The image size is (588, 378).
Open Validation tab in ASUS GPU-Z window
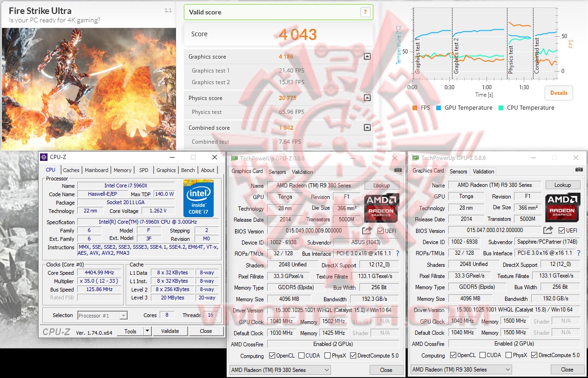[x=303, y=172]
